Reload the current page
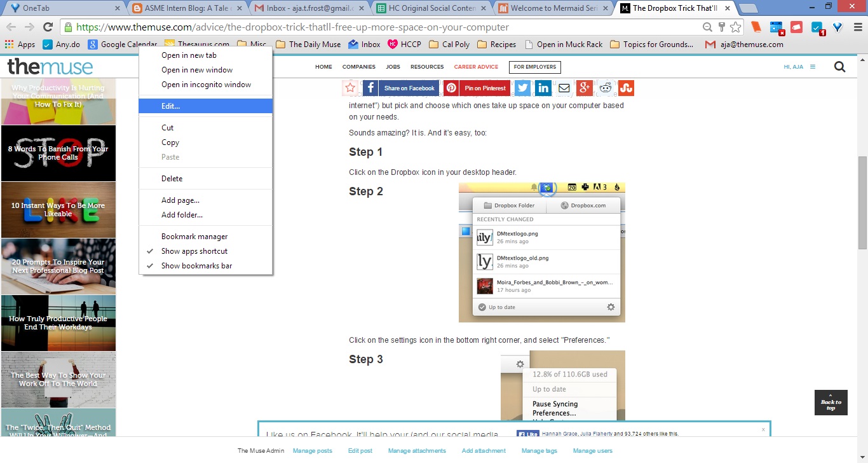868x463 pixels. pyautogui.click(x=48, y=27)
